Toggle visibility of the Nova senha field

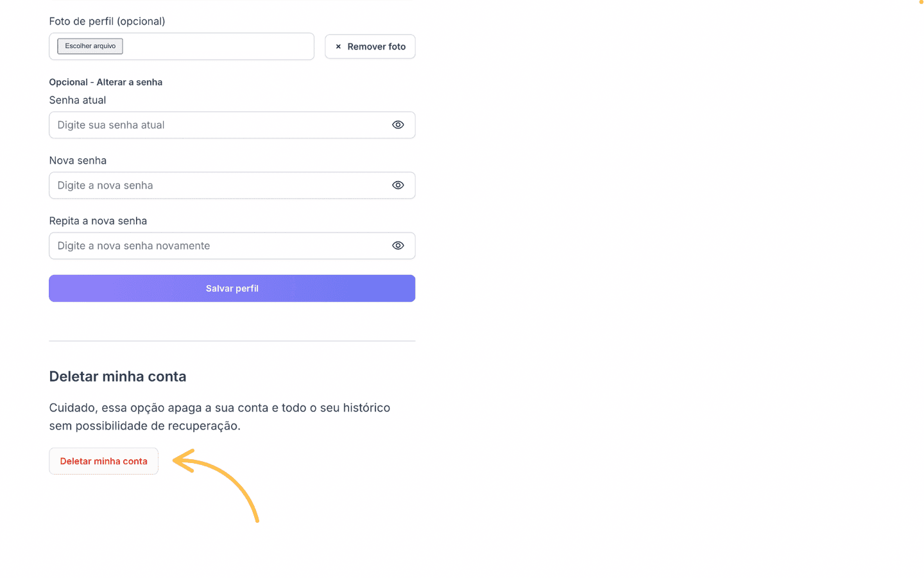coord(398,185)
